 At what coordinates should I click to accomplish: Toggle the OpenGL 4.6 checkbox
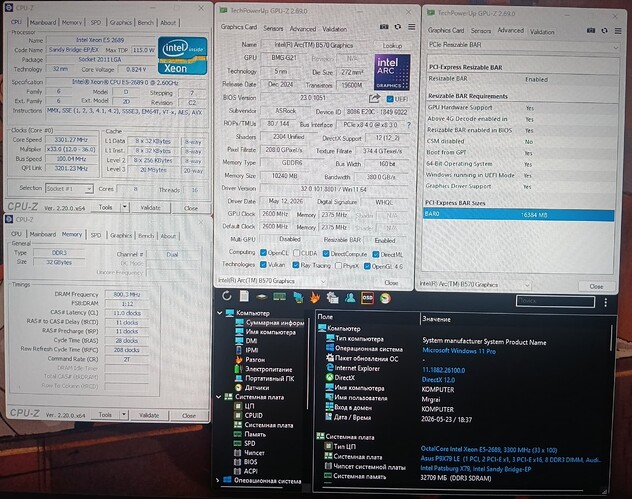367,266
